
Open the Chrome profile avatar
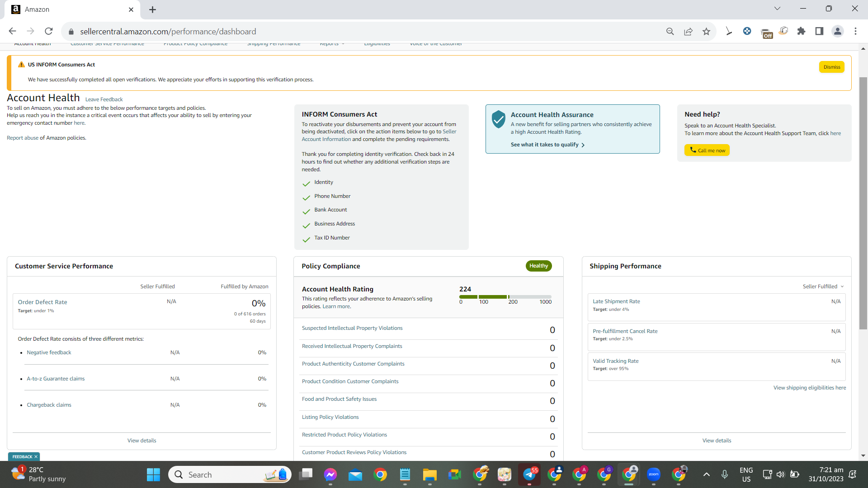[x=837, y=31]
